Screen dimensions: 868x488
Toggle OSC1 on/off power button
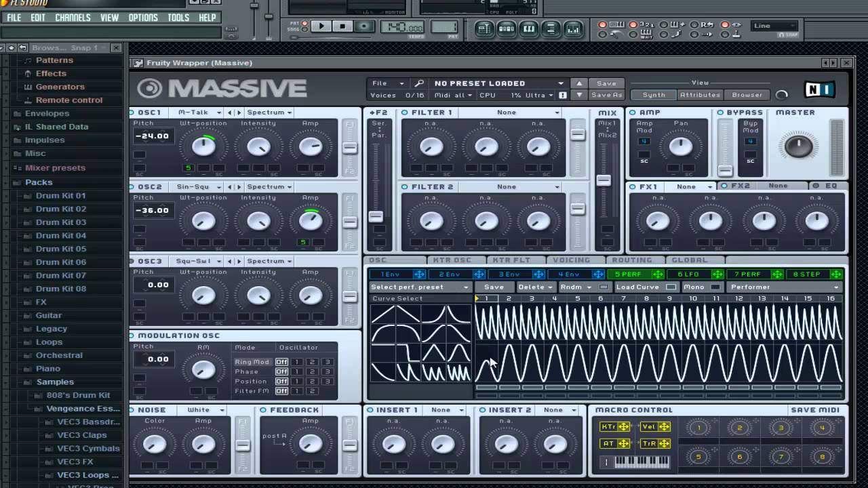tap(132, 113)
